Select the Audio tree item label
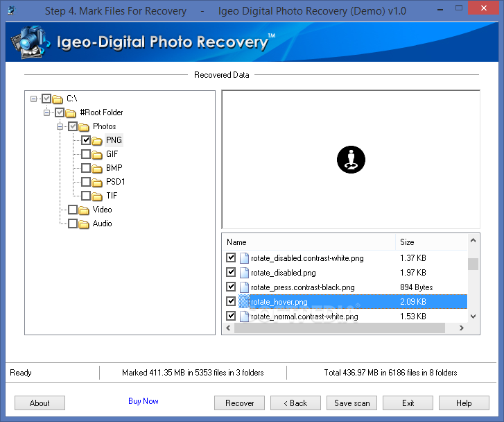504x422 pixels. (102, 223)
